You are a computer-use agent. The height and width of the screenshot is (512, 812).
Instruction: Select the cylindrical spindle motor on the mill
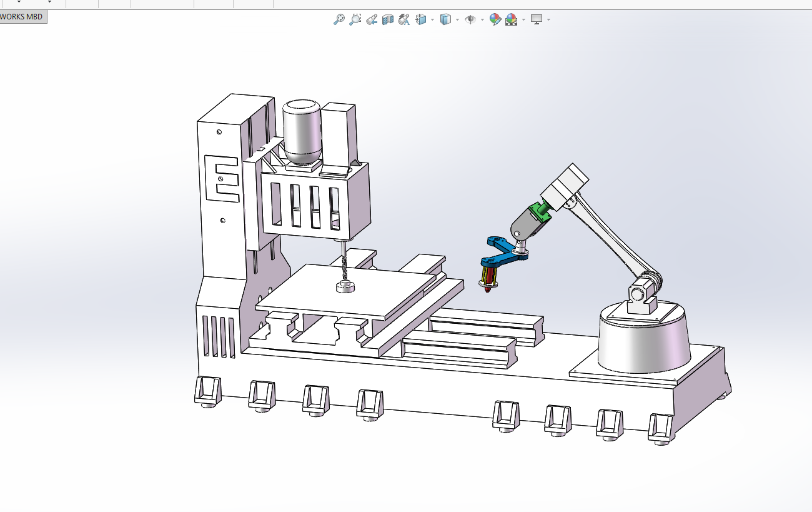pyautogui.click(x=302, y=132)
